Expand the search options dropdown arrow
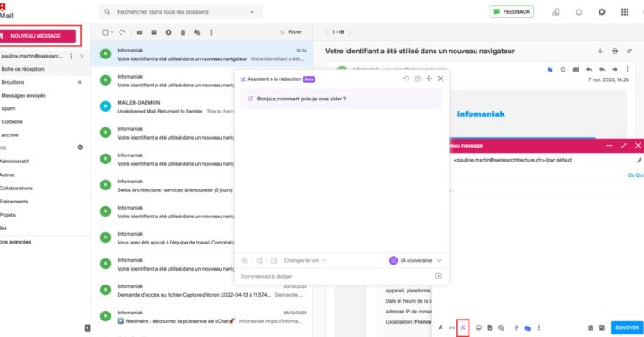Image resolution: width=644 pixels, height=337 pixels. point(252,12)
